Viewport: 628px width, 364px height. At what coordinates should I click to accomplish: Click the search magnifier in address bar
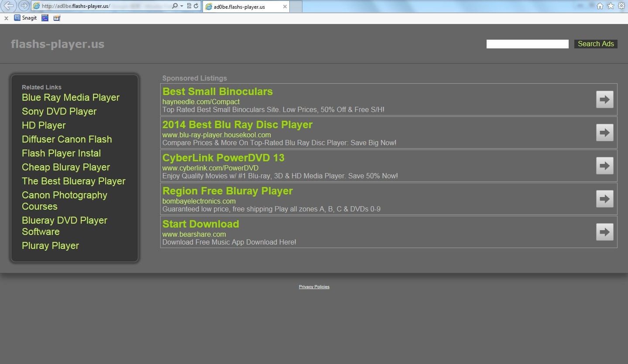coord(175,6)
